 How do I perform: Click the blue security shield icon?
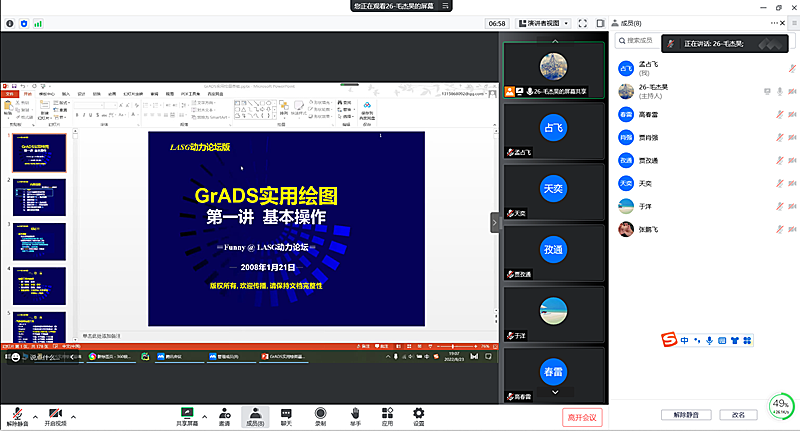[x=24, y=23]
